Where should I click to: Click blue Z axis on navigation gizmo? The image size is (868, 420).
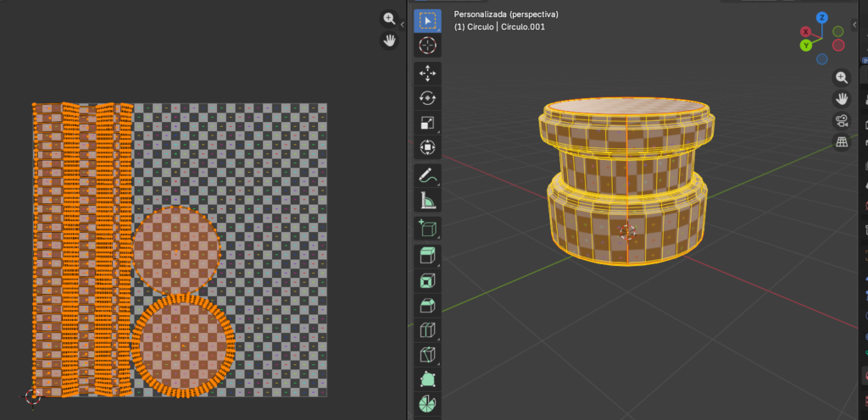[x=822, y=18]
